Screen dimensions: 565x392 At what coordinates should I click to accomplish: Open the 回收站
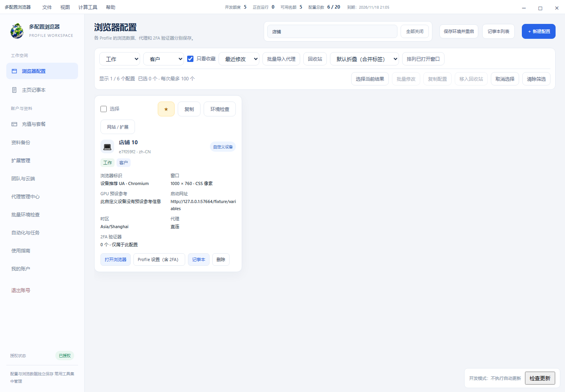(x=315, y=59)
